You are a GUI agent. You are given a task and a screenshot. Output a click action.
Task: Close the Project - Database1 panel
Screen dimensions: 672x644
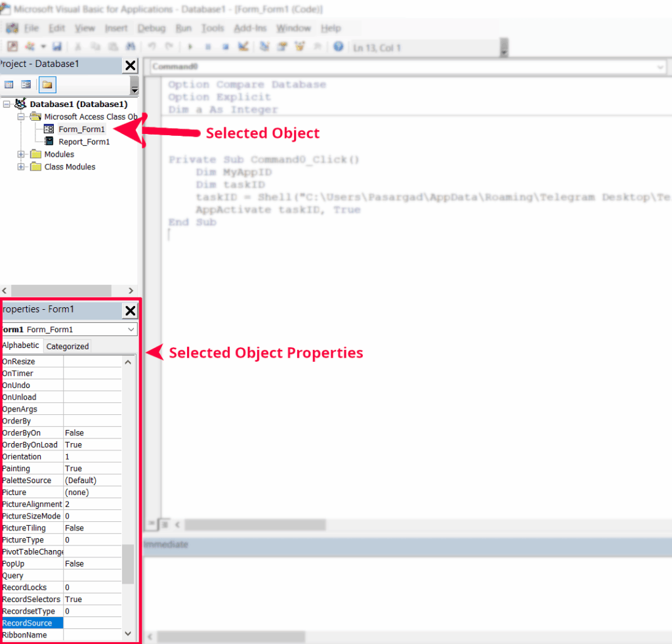pos(131,66)
